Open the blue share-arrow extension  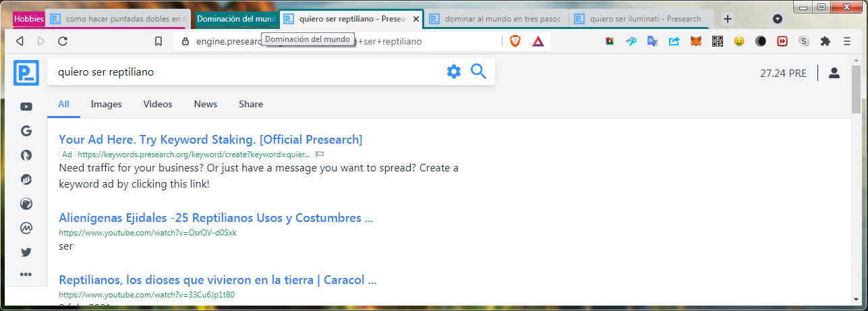coord(674,41)
